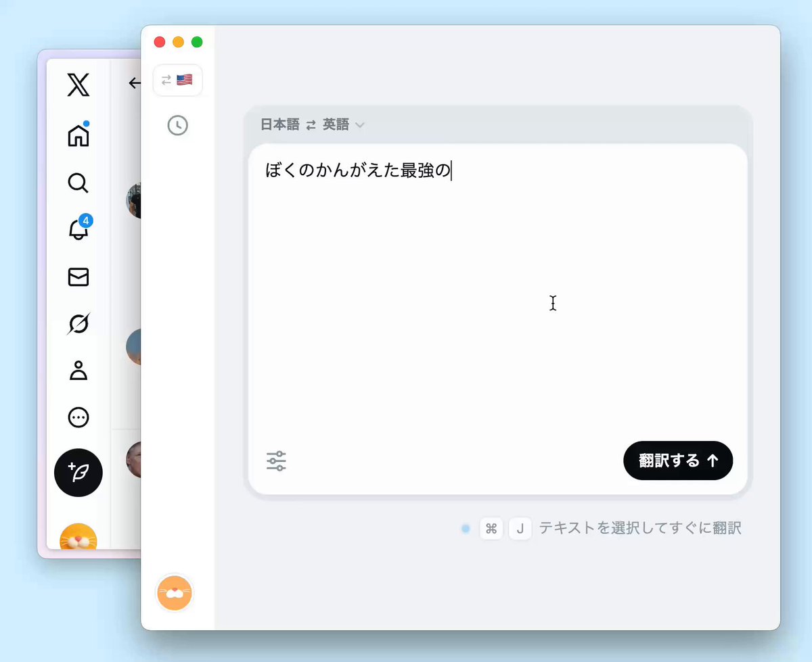Open X profile person icon
This screenshot has width=812, height=662.
click(78, 371)
